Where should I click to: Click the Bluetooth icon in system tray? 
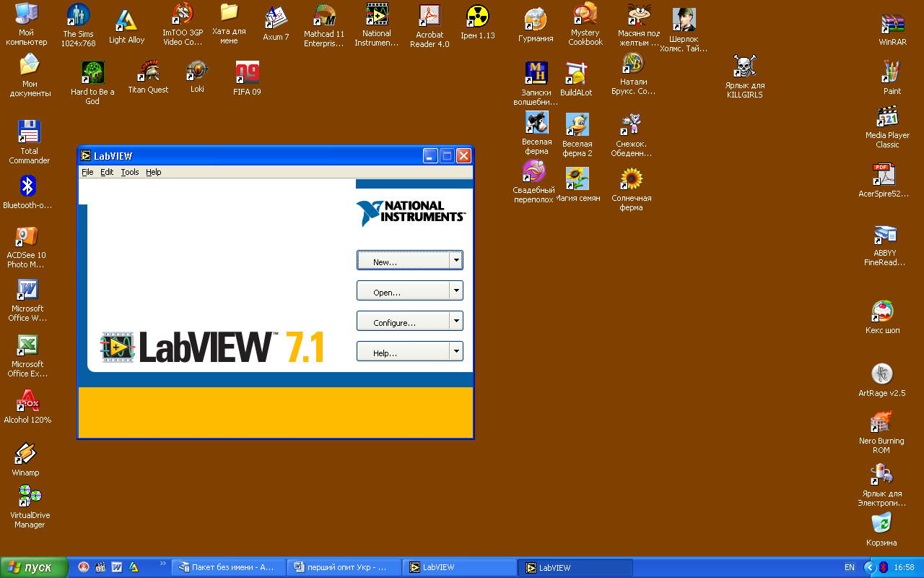(883, 568)
